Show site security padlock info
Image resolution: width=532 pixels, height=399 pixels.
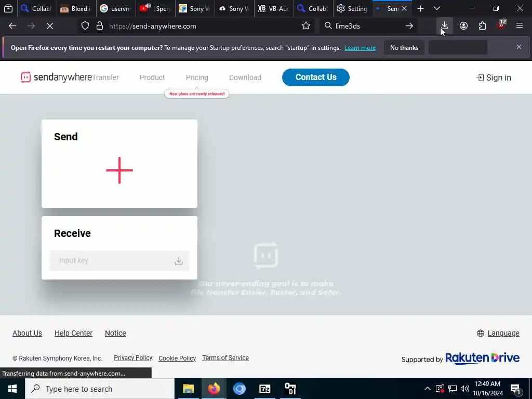click(100, 26)
